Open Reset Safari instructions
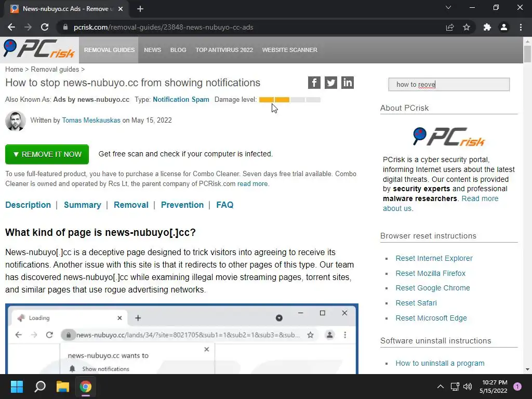This screenshot has height=399, width=532. [x=416, y=303]
